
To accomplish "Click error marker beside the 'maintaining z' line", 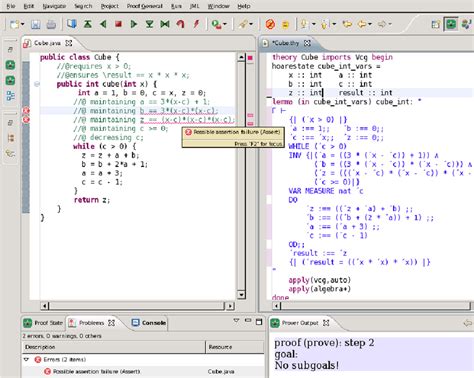I will pos(26,120).
